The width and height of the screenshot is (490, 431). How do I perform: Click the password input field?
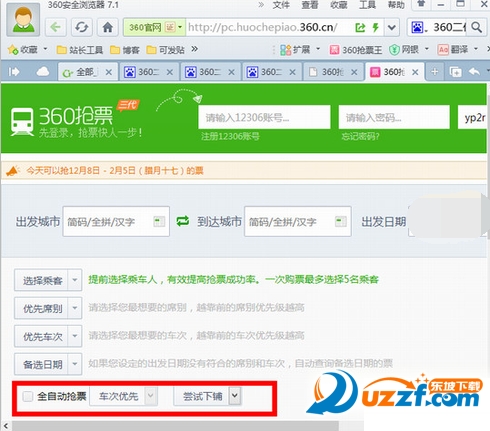point(394,117)
